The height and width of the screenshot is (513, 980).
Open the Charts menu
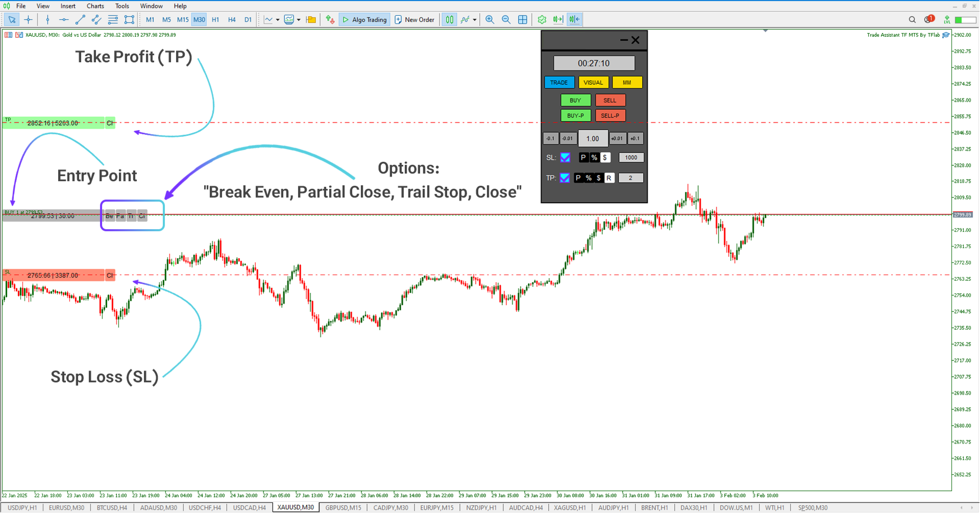point(95,6)
